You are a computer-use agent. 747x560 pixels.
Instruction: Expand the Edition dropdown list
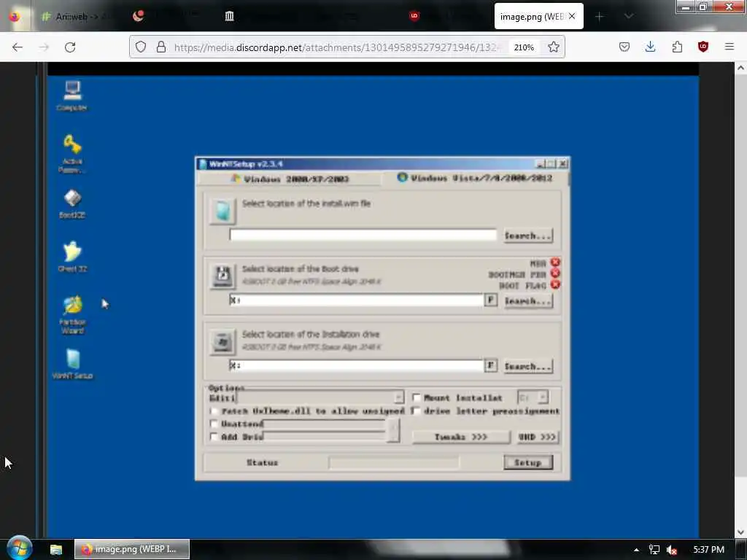tap(398, 397)
